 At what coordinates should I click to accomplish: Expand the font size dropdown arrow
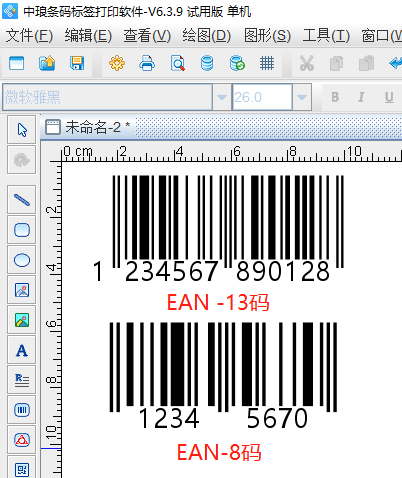tap(302, 97)
